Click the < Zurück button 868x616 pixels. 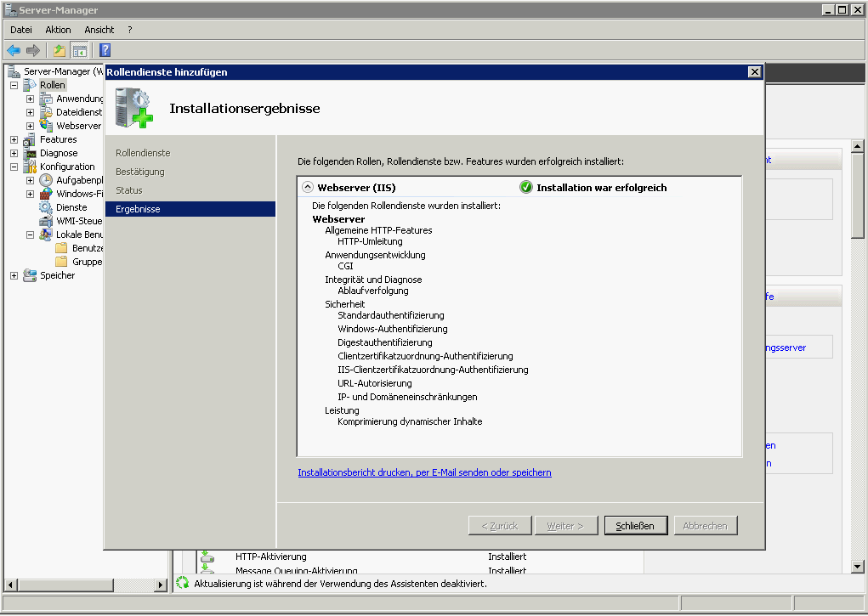pos(500,525)
